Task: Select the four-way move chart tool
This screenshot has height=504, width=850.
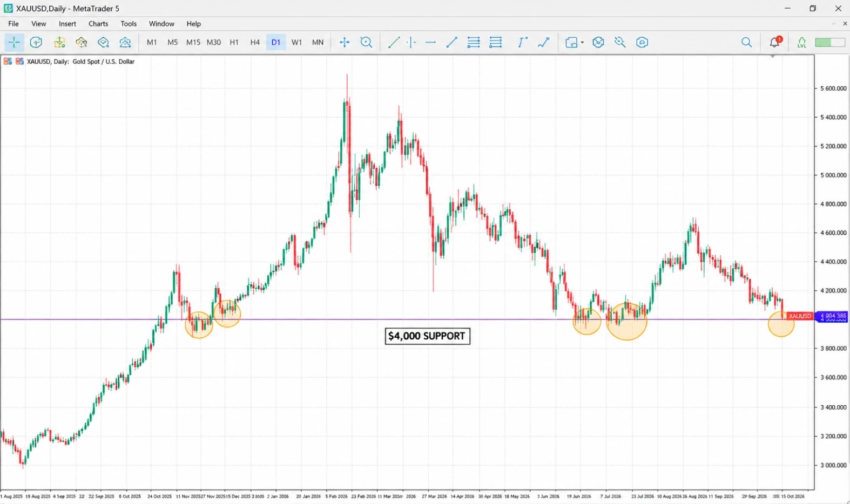Action: (x=345, y=42)
